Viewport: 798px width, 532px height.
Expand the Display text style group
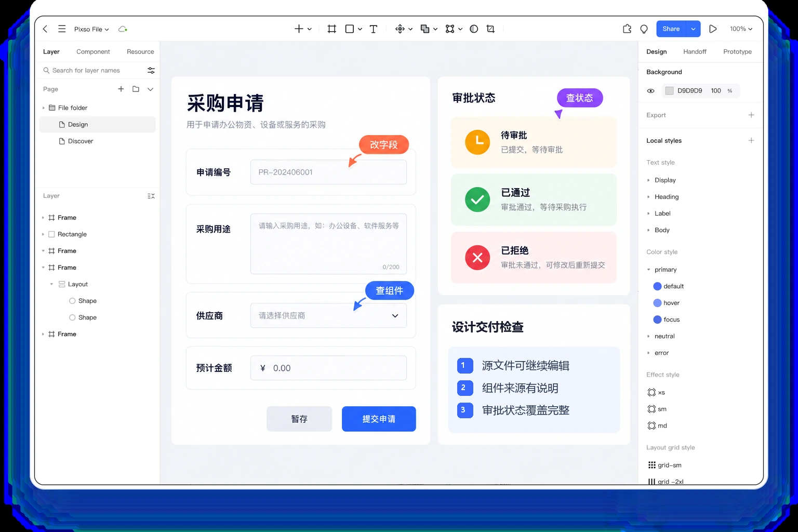(648, 180)
